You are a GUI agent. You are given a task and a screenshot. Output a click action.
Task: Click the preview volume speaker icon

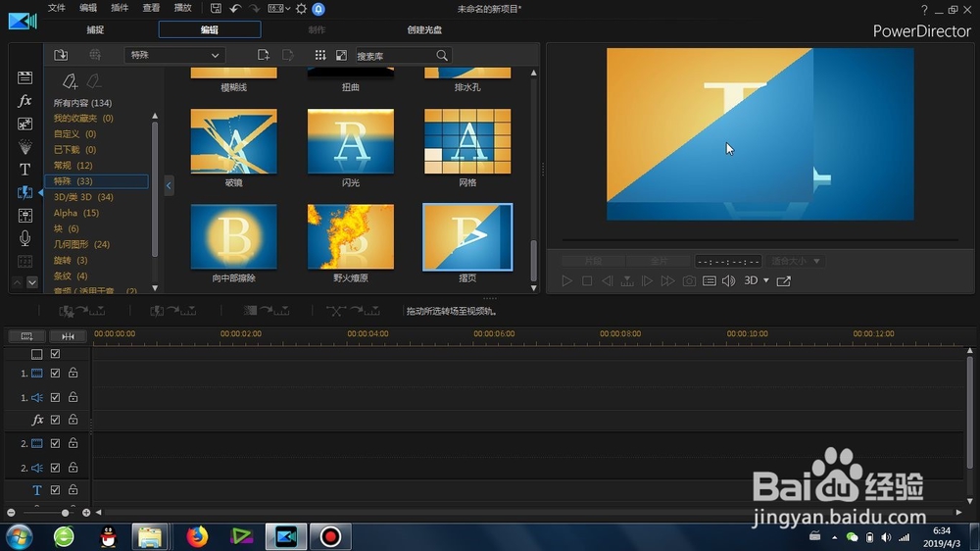click(729, 280)
